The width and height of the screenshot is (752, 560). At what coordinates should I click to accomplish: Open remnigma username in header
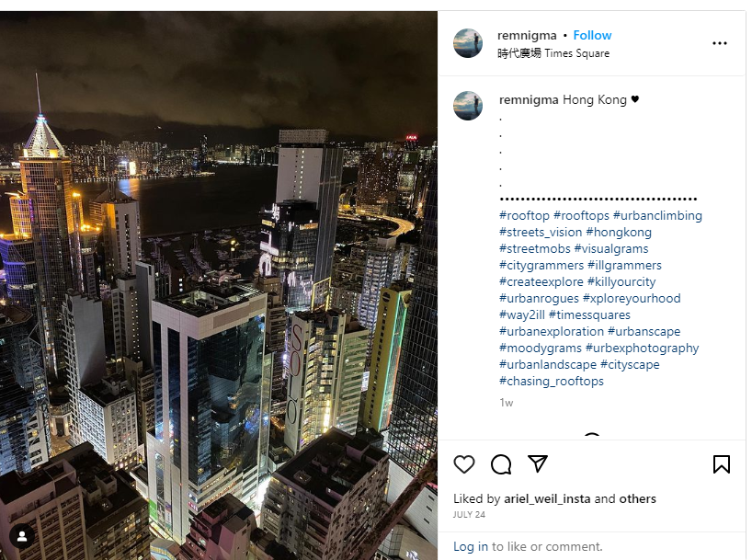[x=527, y=36]
